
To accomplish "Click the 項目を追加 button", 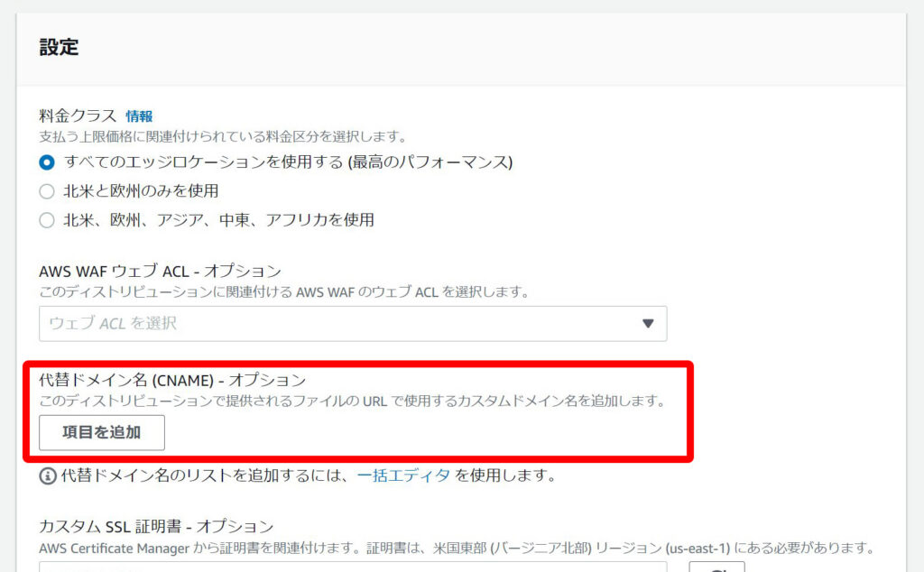I will pos(102,432).
